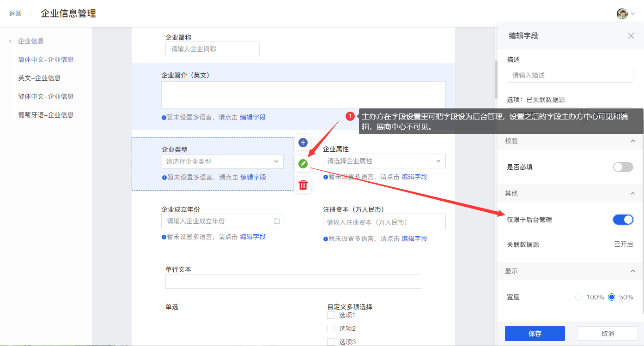This screenshot has width=644, height=346.
Task: Toggle the 是否必填 switch
Action: (623, 167)
